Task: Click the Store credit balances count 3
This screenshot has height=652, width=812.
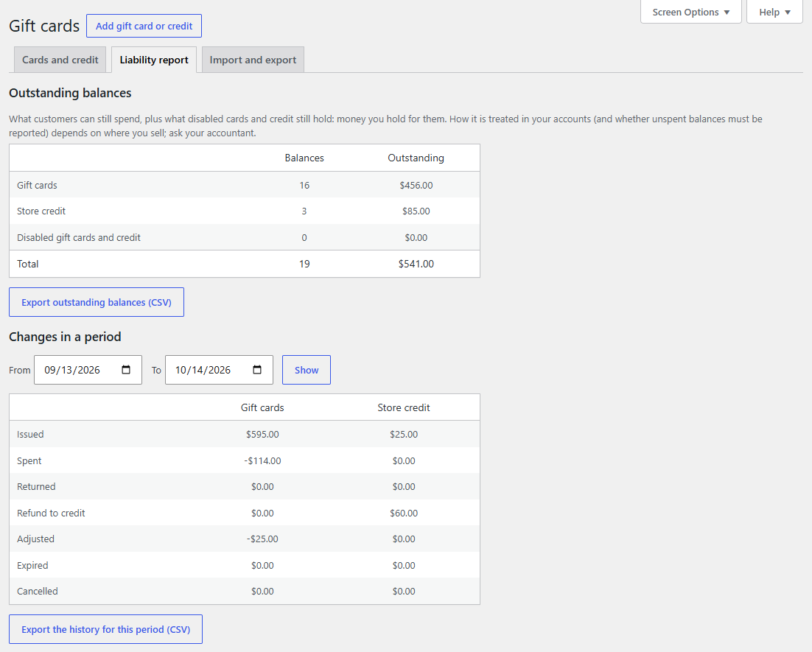Action: pos(304,211)
